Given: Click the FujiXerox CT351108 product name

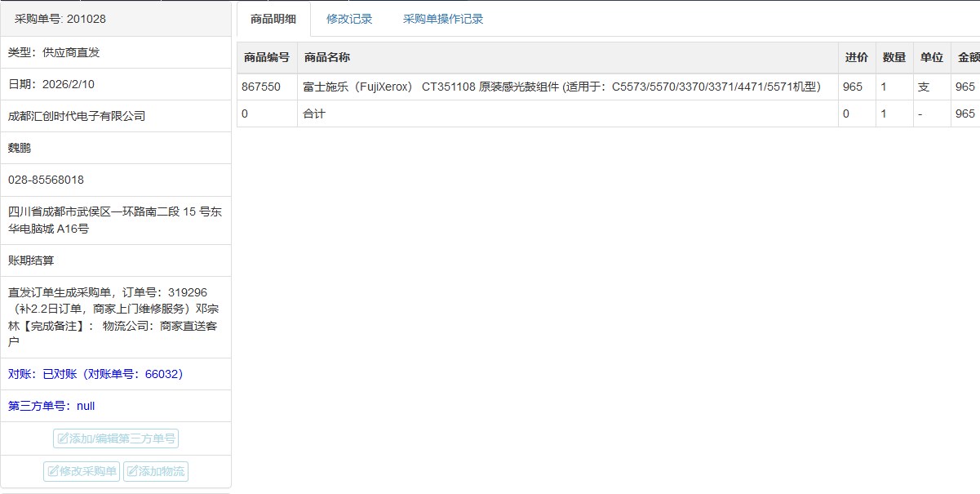Looking at the screenshot, I should tap(561, 87).
